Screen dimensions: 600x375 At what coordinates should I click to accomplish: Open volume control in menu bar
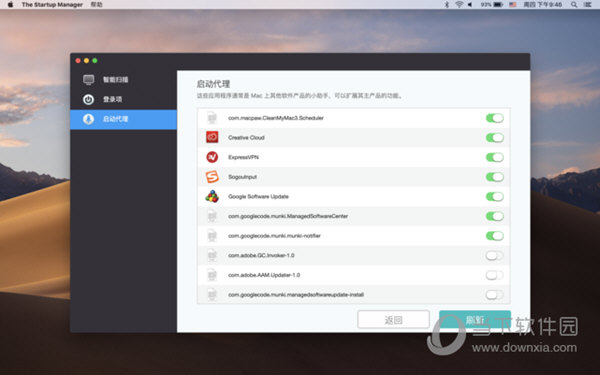click(x=470, y=5)
